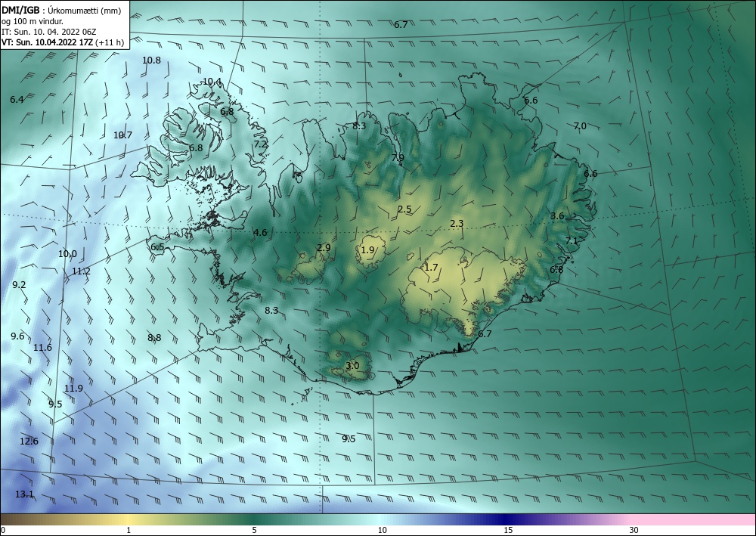Select the 2.3 map value
The image size is (756, 536).
pos(457,223)
